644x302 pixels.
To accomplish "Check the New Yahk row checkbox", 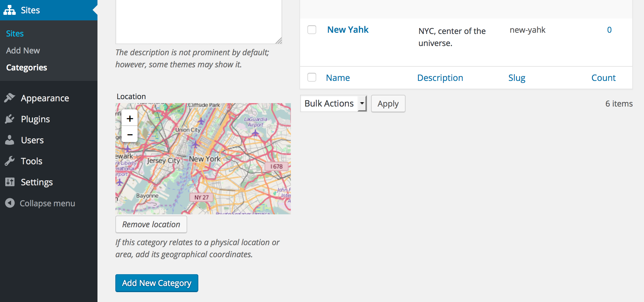I will (x=312, y=30).
